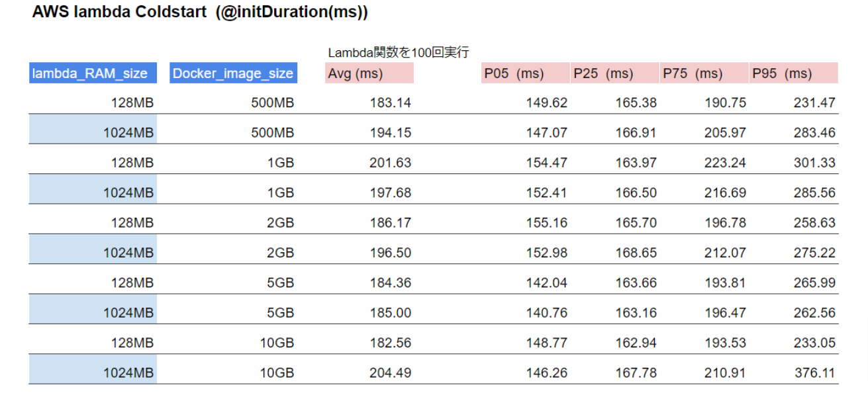This screenshot has height=397, width=868.
Task: Select the Avg (ms) column header
Action: click(370, 73)
